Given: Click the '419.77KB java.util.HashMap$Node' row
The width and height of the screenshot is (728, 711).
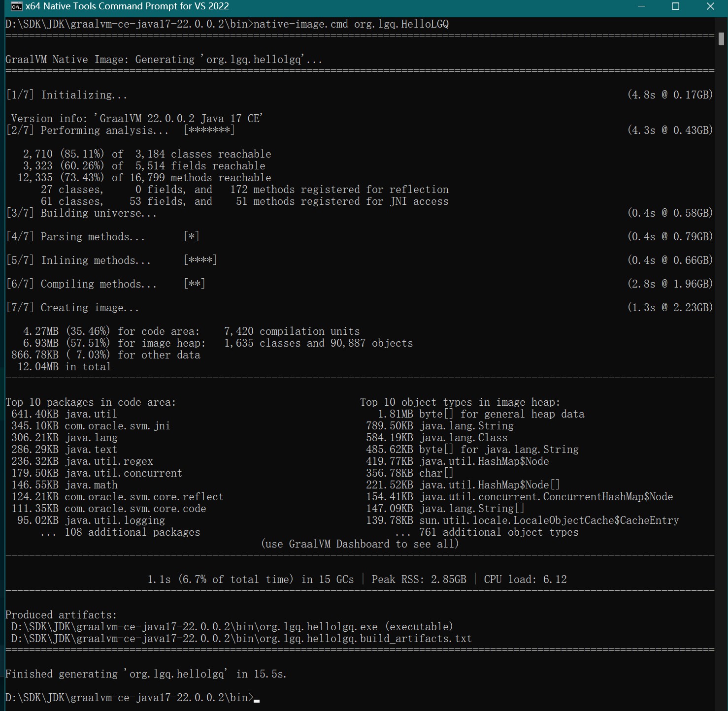Looking at the screenshot, I should (458, 461).
